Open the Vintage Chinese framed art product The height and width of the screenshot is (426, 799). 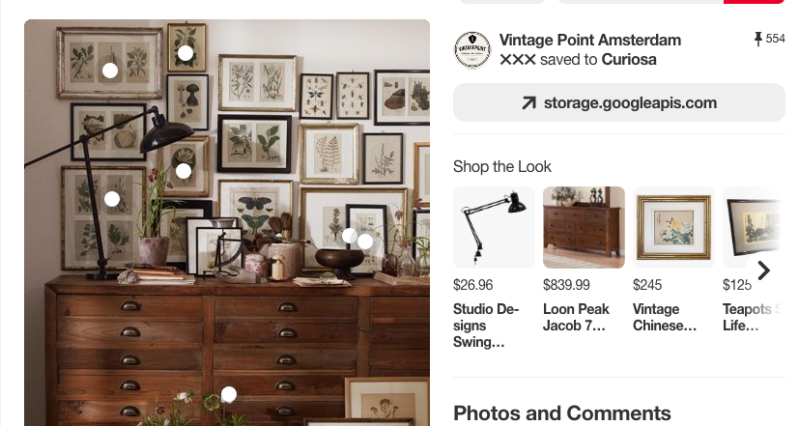[x=673, y=227]
